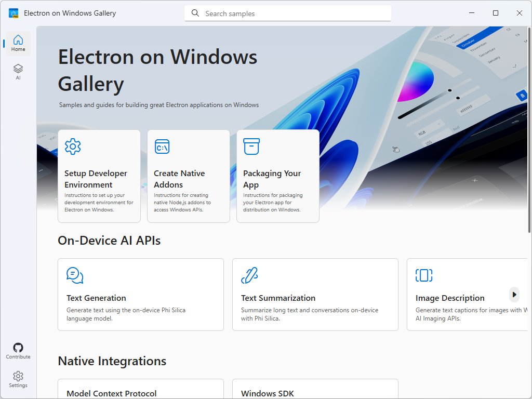Click the C:\ console icon on Create Native Addons
Viewport: 532px width, 399px height.
162,147
